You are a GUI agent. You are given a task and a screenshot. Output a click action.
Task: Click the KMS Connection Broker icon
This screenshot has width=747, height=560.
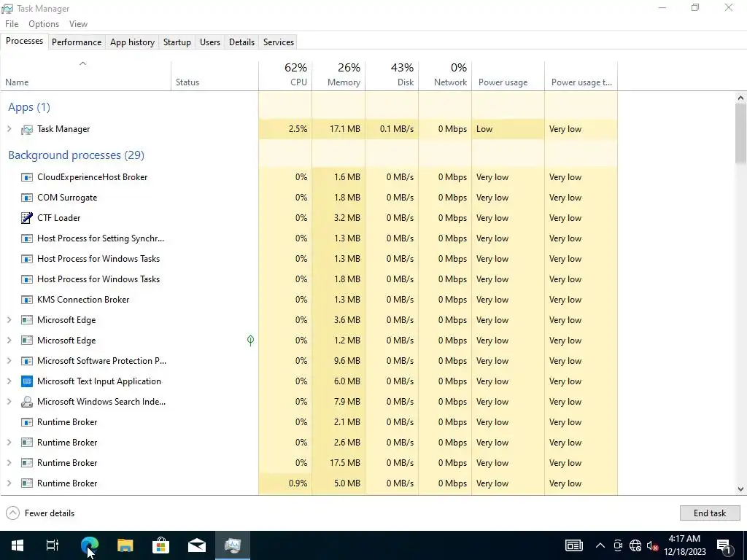click(27, 300)
